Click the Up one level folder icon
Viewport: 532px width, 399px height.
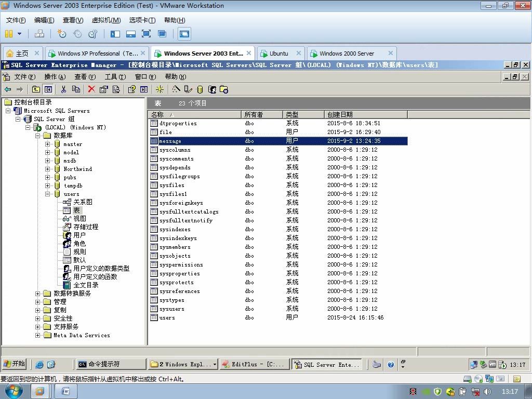click(36, 89)
